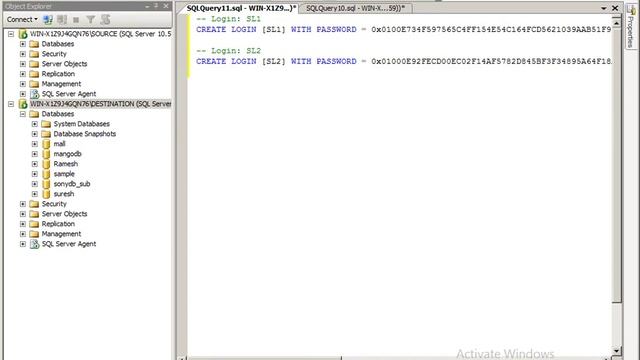
Task: Select Security folder icon under DESTINATION
Action: [x=35, y=204]
